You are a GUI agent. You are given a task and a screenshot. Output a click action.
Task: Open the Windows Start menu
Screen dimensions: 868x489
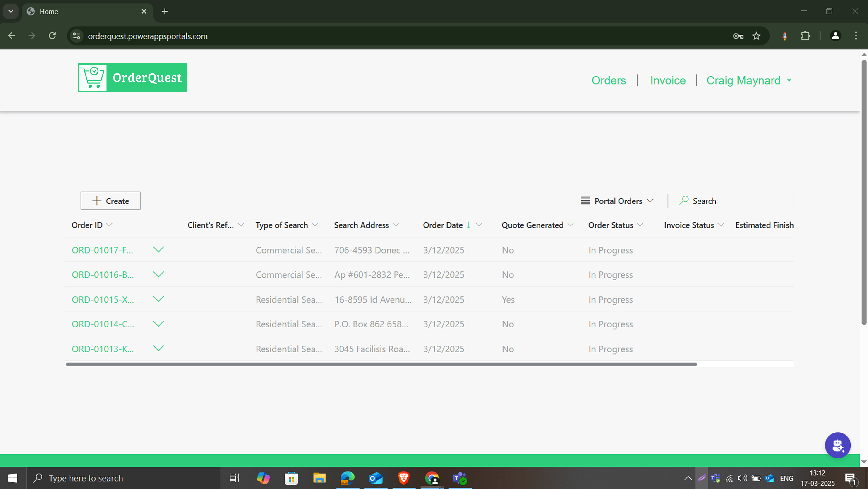(x=13, y=478)
